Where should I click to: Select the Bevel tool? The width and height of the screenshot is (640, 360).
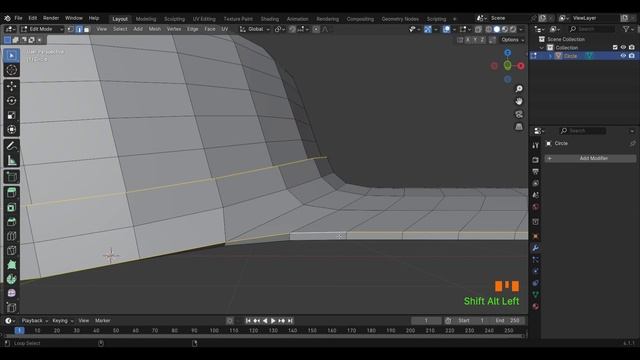11,222
